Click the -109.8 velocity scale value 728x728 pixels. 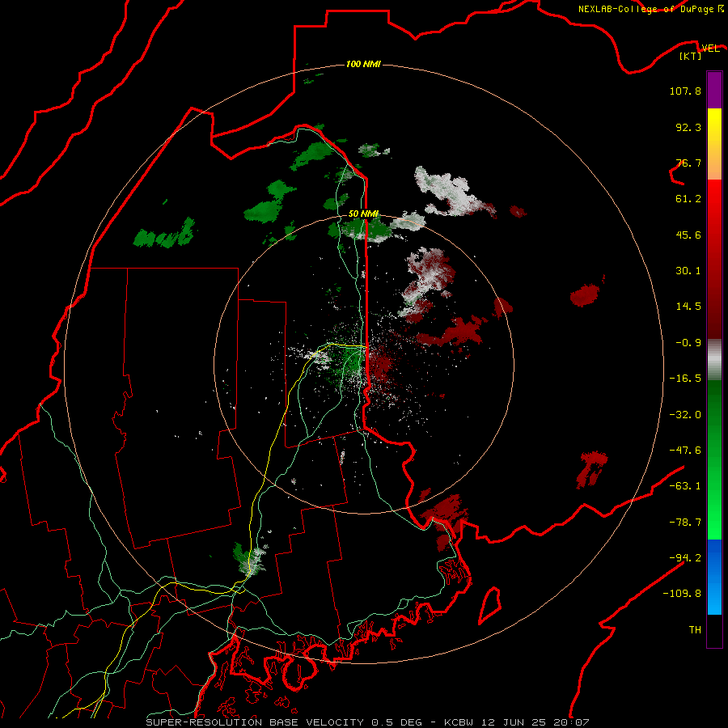pos(682,594)
